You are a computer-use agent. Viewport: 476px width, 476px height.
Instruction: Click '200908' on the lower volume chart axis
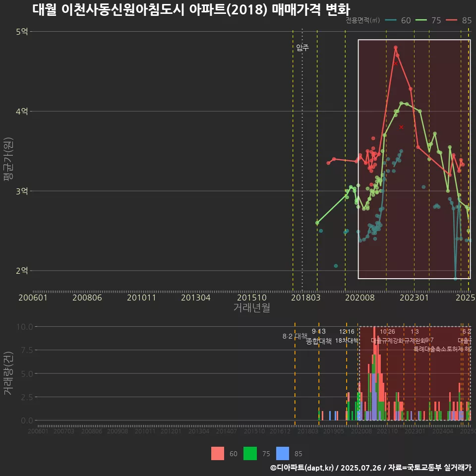pyautogui.click(x=118, y=431)
